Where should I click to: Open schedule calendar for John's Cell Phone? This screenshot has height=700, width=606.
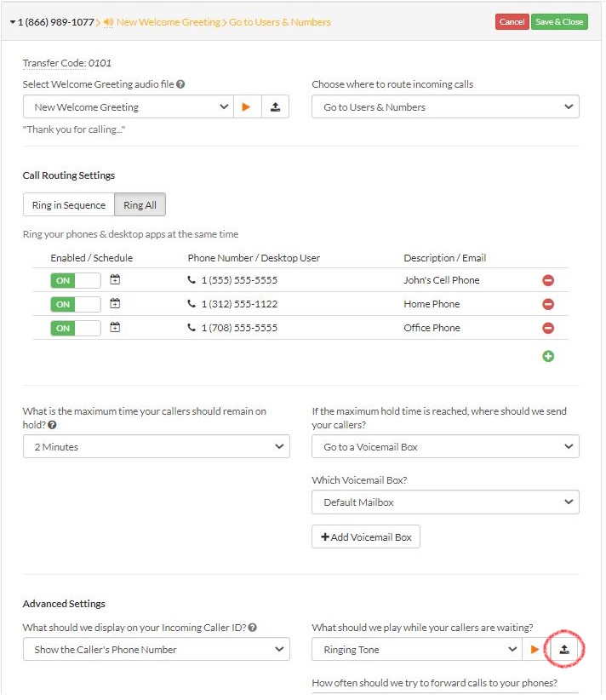[115, 280]
